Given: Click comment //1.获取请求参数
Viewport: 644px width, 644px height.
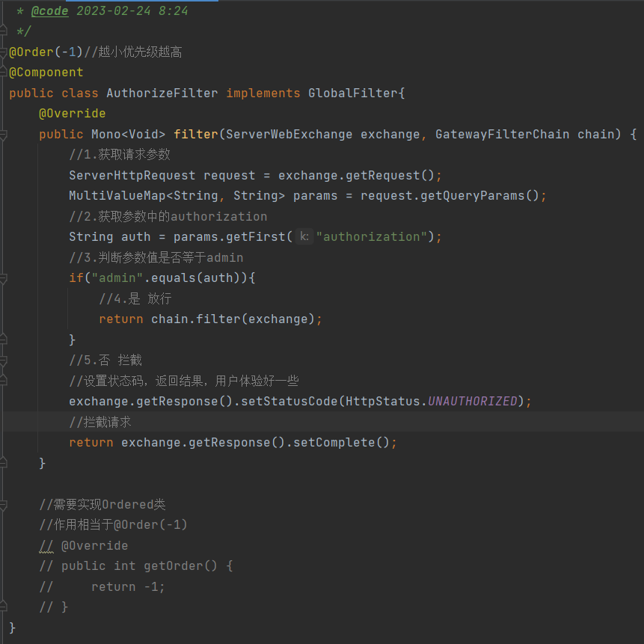Looking at the screenshot, I should (120, 155).
